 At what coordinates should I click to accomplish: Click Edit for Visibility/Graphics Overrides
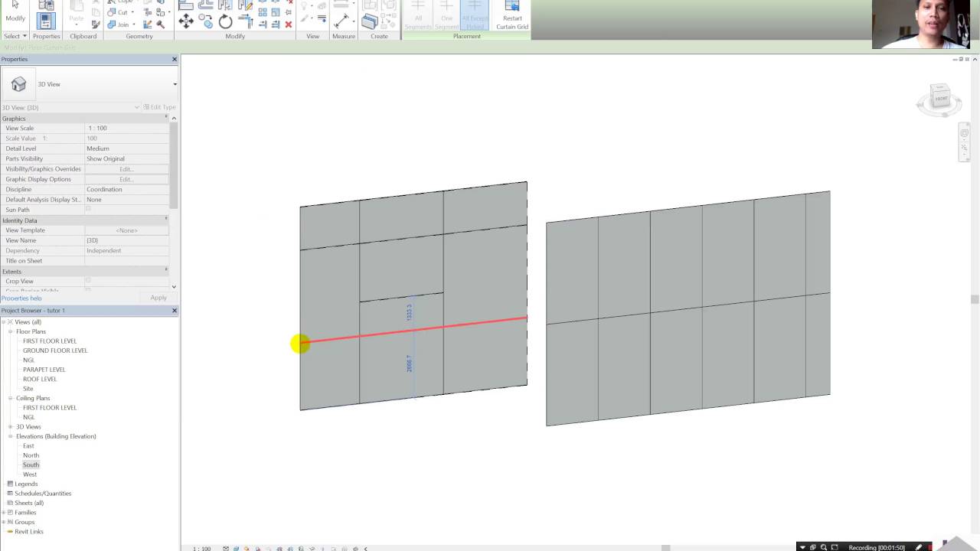pos(126,169)
